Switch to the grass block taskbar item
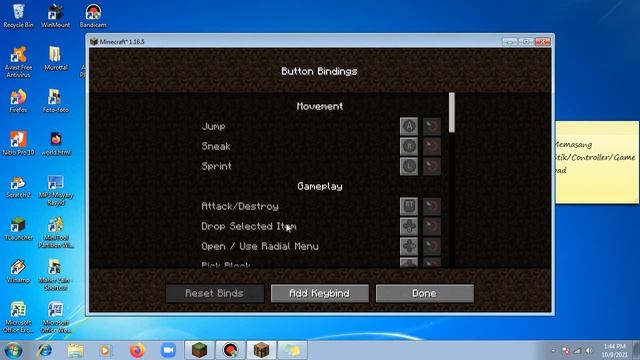The image size is (640, 360). click(199, 350)
